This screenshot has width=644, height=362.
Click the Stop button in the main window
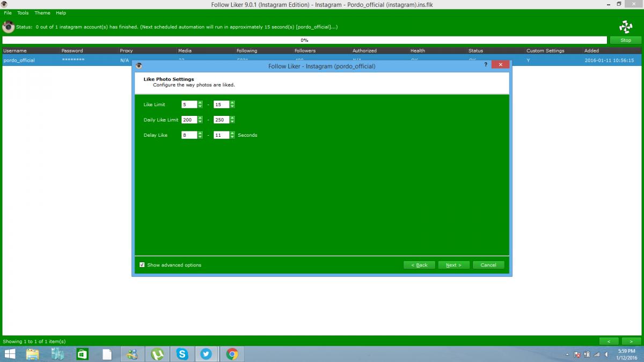[626, 40]
